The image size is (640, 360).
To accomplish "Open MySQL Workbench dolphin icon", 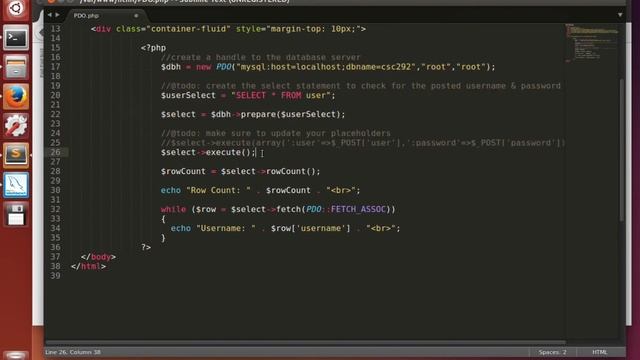I will click(x=16, y=185).
